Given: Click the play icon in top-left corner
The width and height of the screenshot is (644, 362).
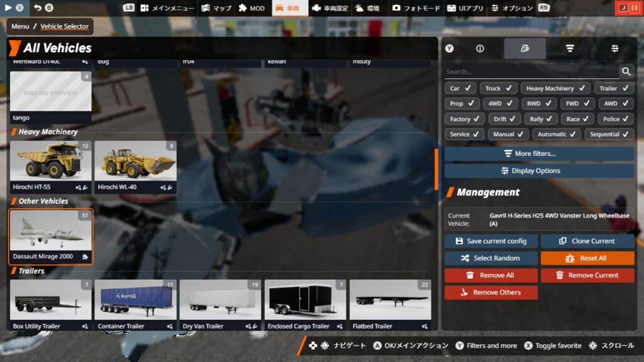Looking at the screenshot, I should pyautogui.click(x=9, y=8).
